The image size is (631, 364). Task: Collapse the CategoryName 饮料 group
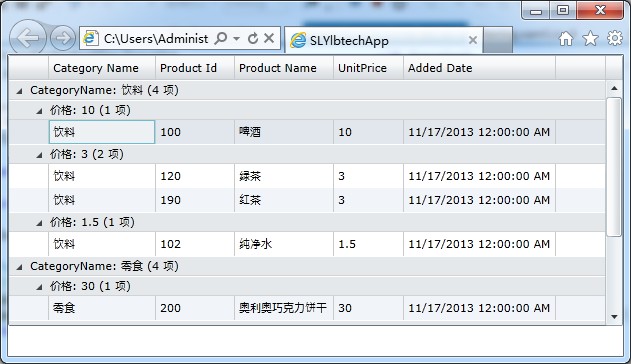tap(19, 91)
